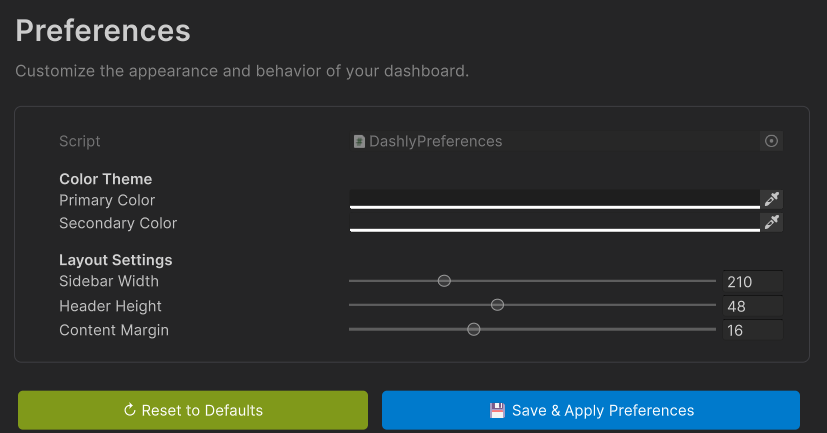Focus the Sidebar Width value field 210
The height and width of the screenshot is (433, 827).
coord(751,282)
